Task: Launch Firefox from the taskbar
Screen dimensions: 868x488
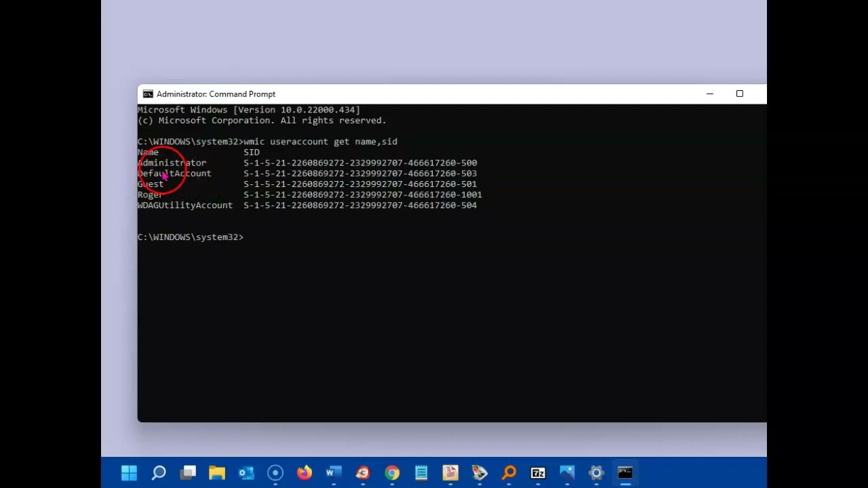Action: pyautogui.click(x=304, y=472)
